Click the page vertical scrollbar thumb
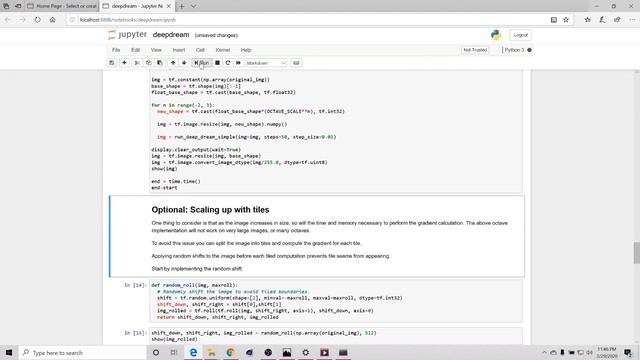Image resolution: width=640 pixels, height=360 pixels. coord(636,253)
